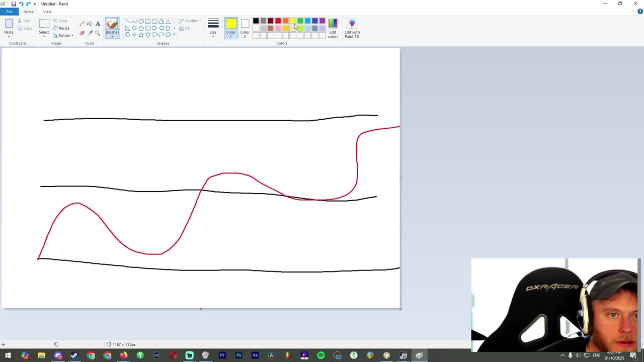Choose the Down arrow shape

tap(128, 35)
